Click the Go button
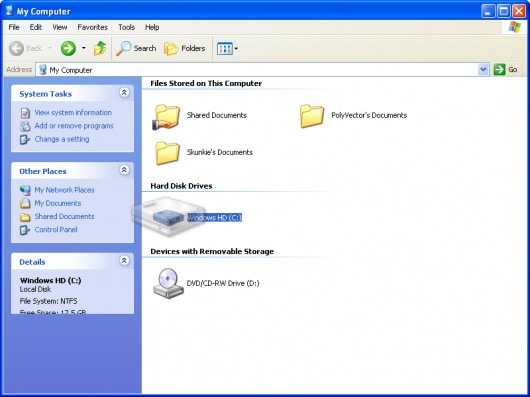This screenshot has height=397, width=530. pos(506,70)
